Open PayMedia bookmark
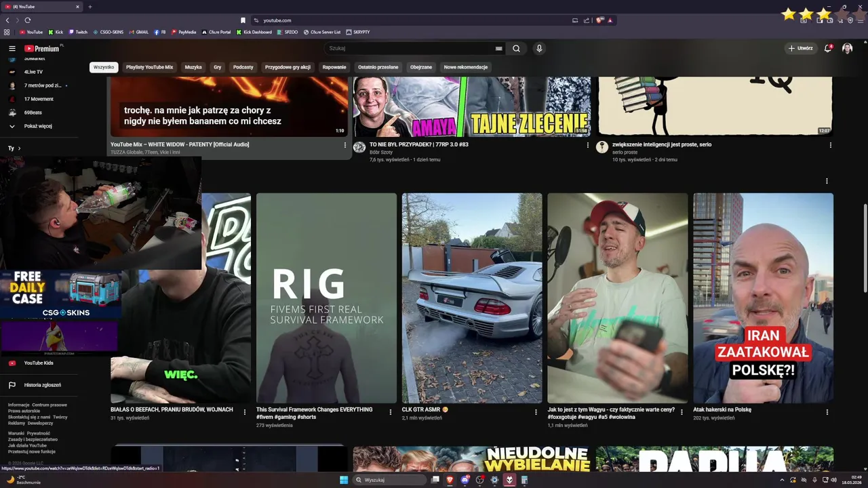 pyautogui.click(x=183, y=32)
